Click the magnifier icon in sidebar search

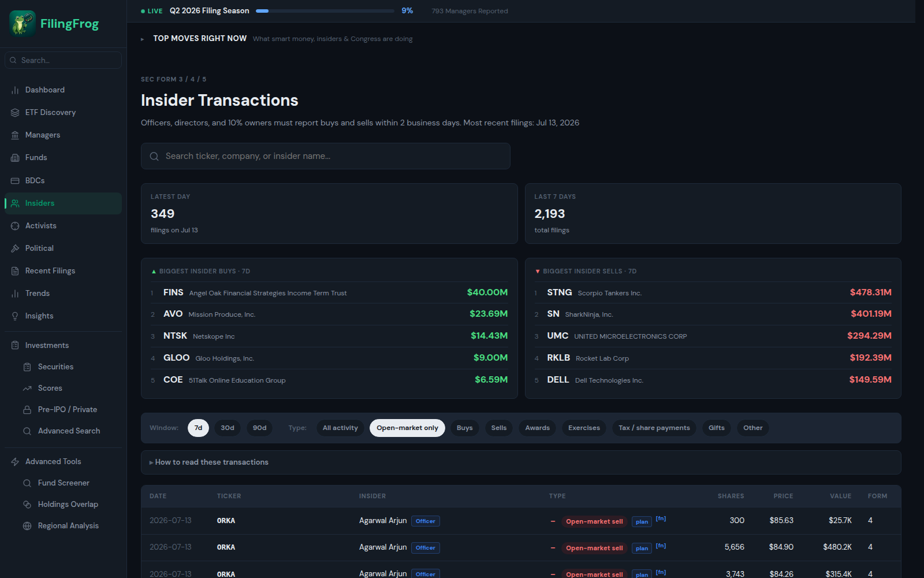(13, 60)
